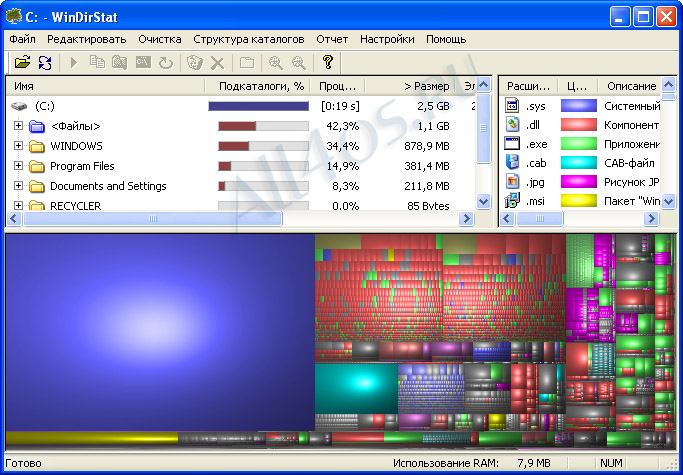This screenshot has height=475, width=683.
Task: Click the Open folder toolbar icon
Action: (22, 62)
